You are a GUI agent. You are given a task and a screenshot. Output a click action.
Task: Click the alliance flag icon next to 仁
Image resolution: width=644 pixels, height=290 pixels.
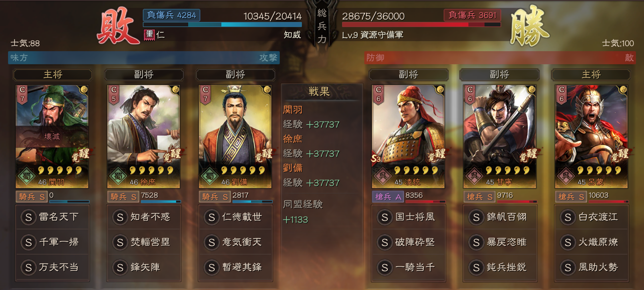coord(149,35)
